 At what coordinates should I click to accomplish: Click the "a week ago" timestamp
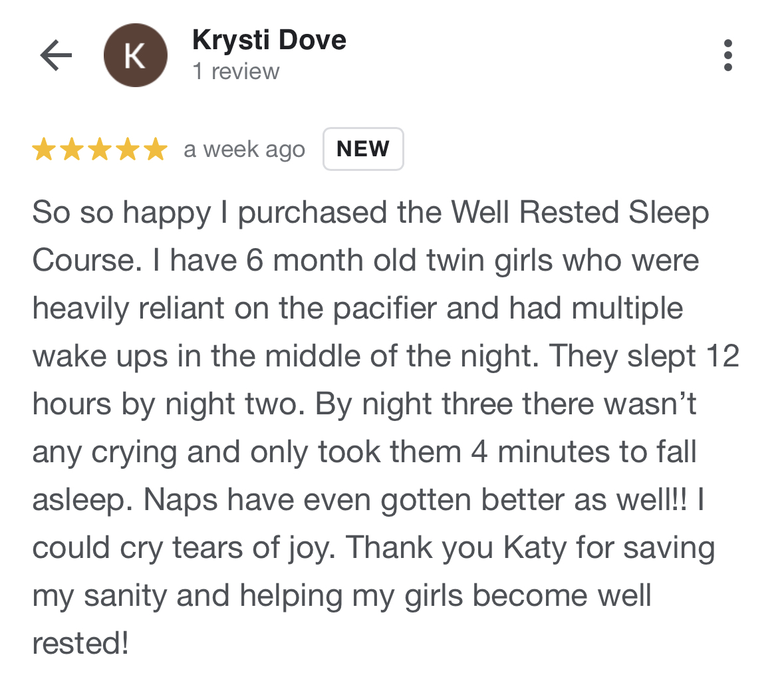click(x=244, y=150)
